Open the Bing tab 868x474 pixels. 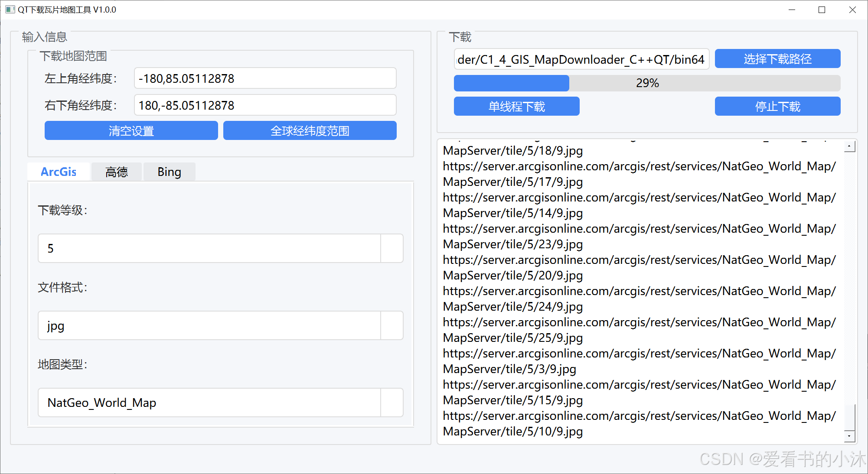tap(169, 172)
